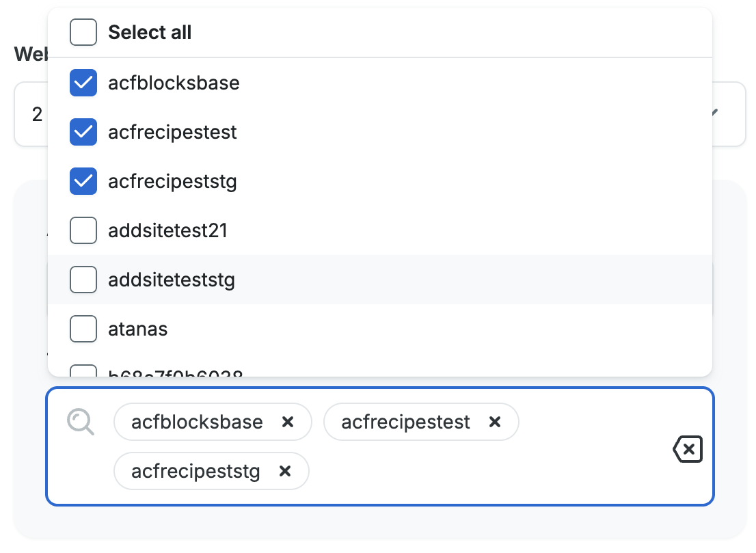Click the acfblocksbase tag label in search box

(x=197, y=422)
